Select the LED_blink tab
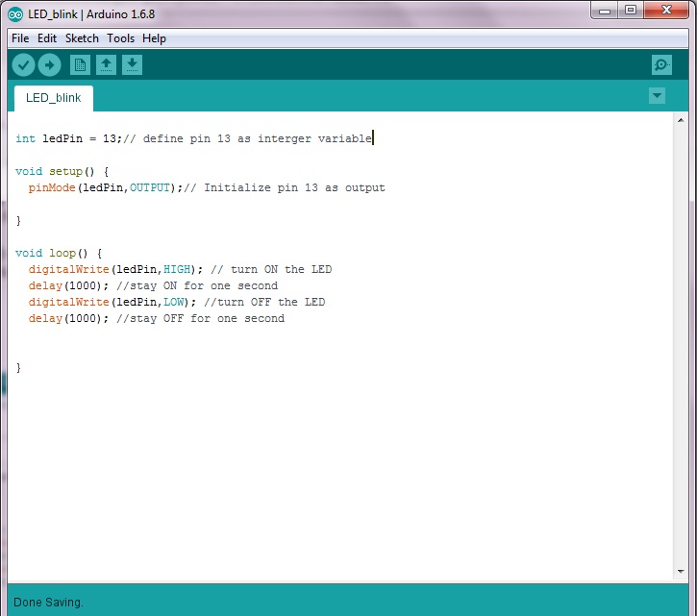 tap(53, 98)
